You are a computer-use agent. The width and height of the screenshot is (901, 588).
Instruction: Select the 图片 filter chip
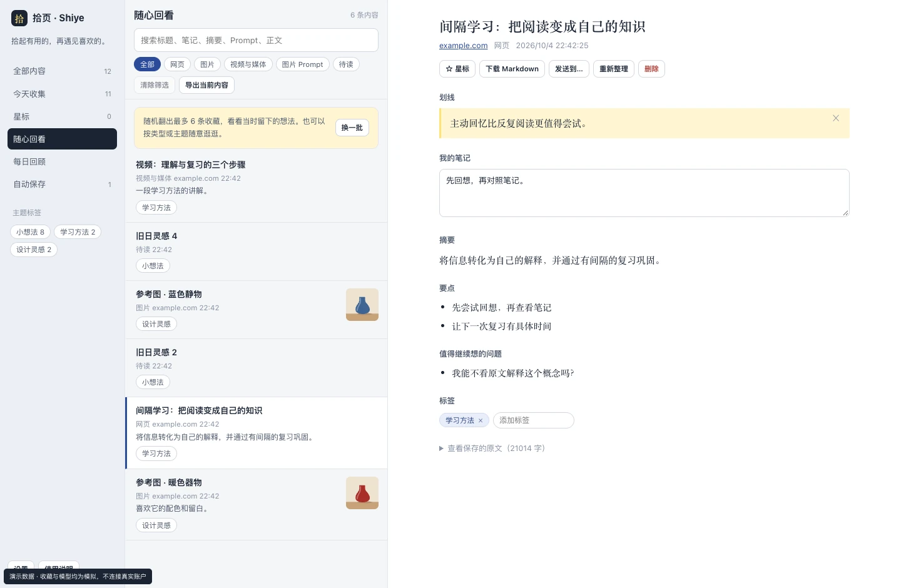click(x=207, y=64)
